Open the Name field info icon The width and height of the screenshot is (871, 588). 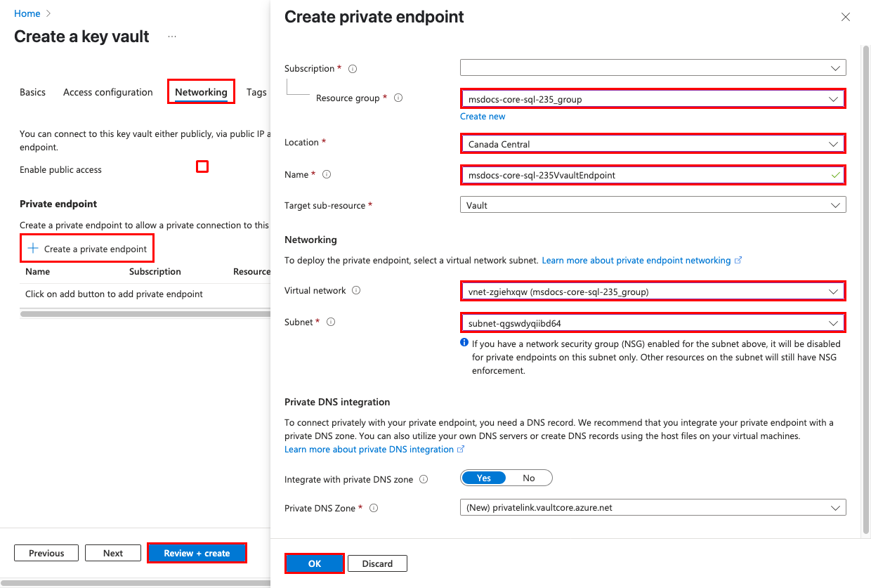click(x=327, y=174)
